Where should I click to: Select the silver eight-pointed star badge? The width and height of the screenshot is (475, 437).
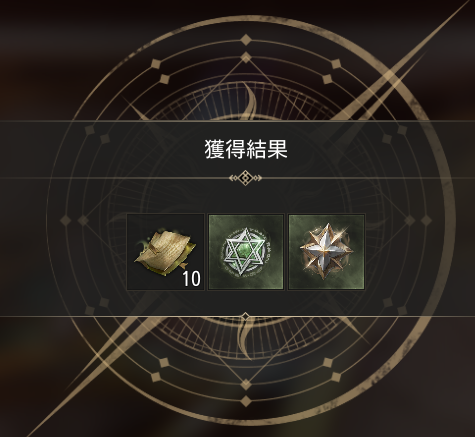point(326,252)
